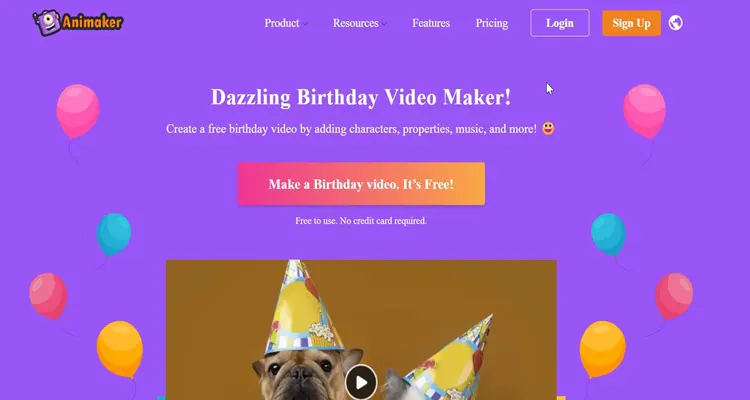This screenshot has width=750, height=400.
Task: Expand the Resources dropdown menu
Action: (x=360, y=23)
